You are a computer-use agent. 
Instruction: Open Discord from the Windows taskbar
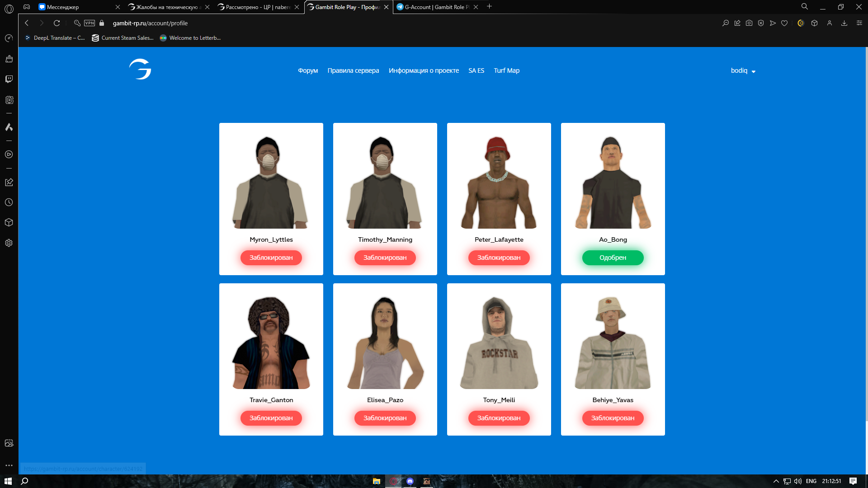410,481
